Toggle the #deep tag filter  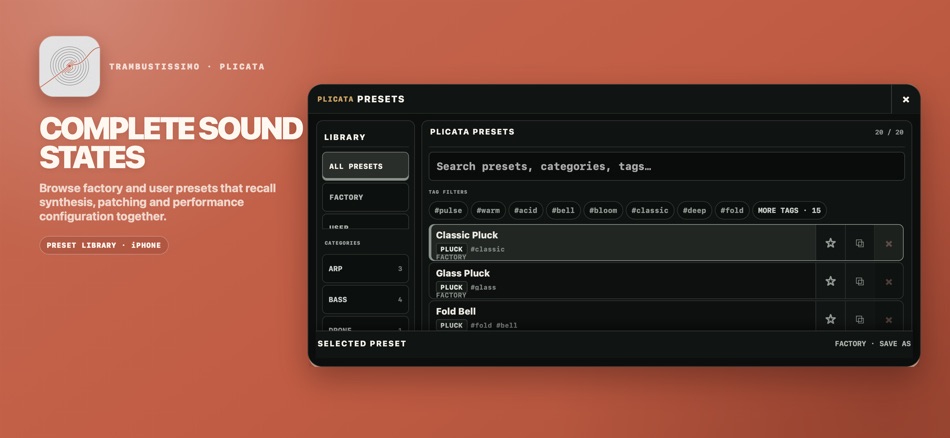[x=694, y=210]
